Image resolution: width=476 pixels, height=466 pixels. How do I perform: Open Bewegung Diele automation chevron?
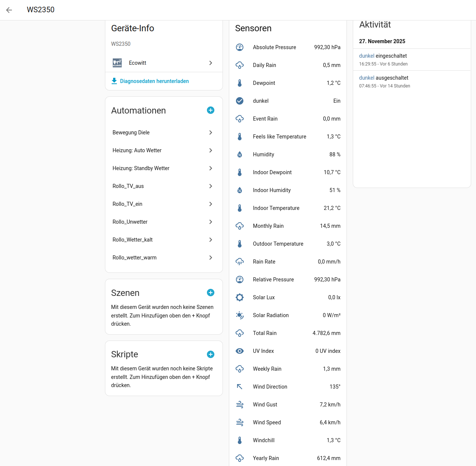click(x=211, y=133)
